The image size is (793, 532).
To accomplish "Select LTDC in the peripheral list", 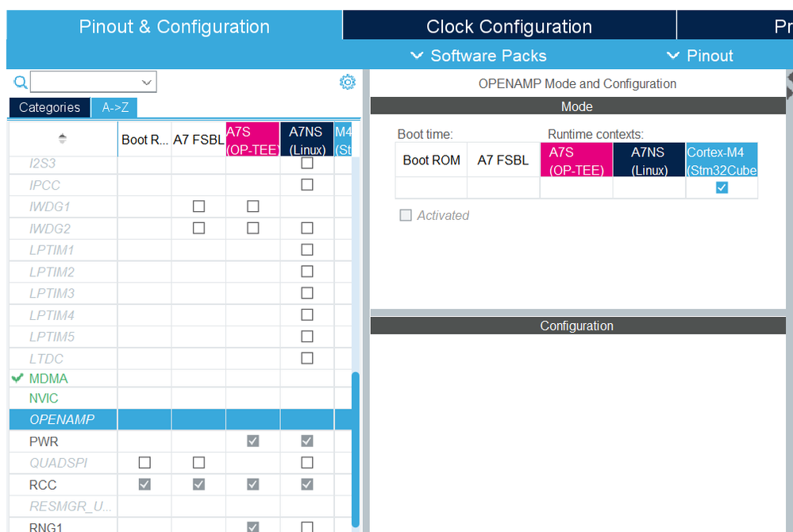I will pyautogui.click(x=46, y=359).
